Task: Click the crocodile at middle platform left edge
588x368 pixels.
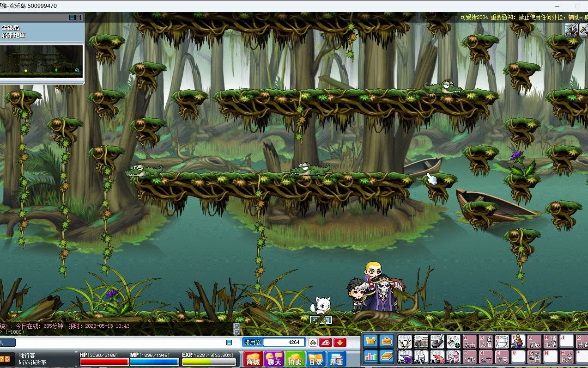Action: pyautogui.click(x=144, y=171)
